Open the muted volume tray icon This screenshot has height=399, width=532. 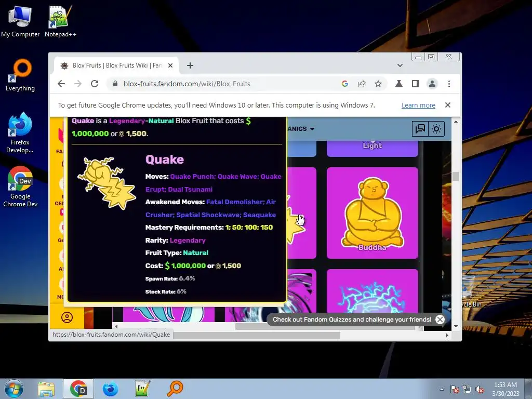tap(480, 389)
